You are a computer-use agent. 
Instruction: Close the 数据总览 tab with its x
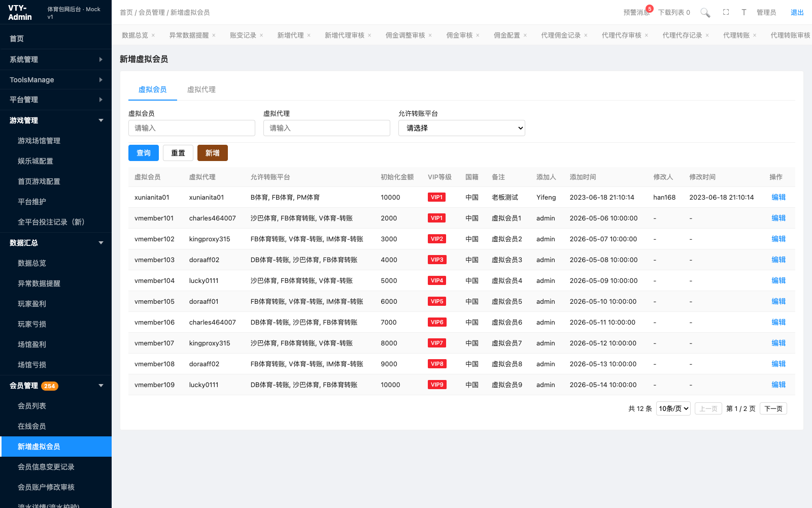153,35
